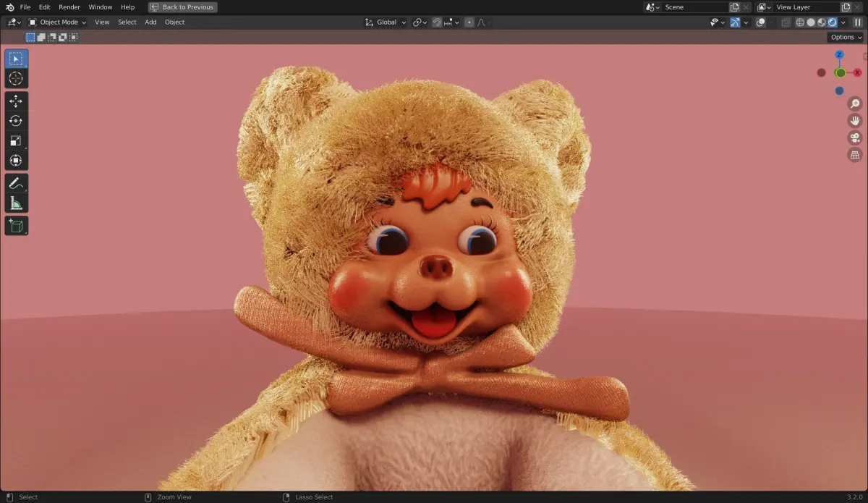868x503 pixels.
Task: Open the Options dropdown
Action: [x=846, y=37]
